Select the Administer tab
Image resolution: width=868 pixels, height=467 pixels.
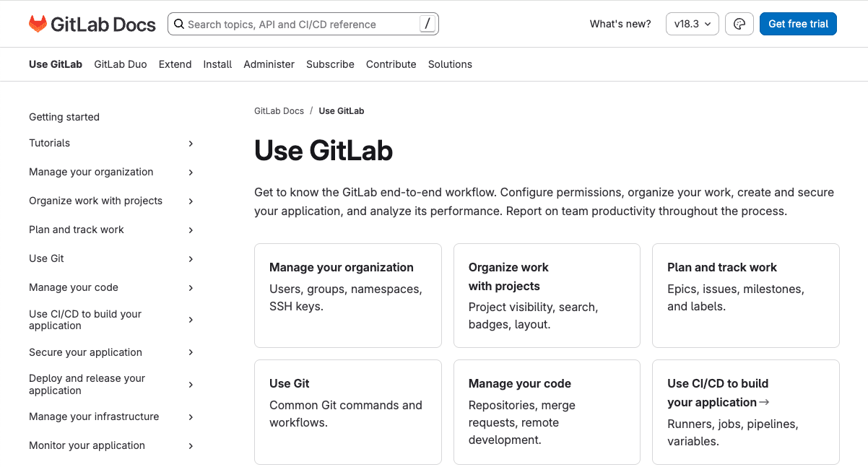[269, 64]
